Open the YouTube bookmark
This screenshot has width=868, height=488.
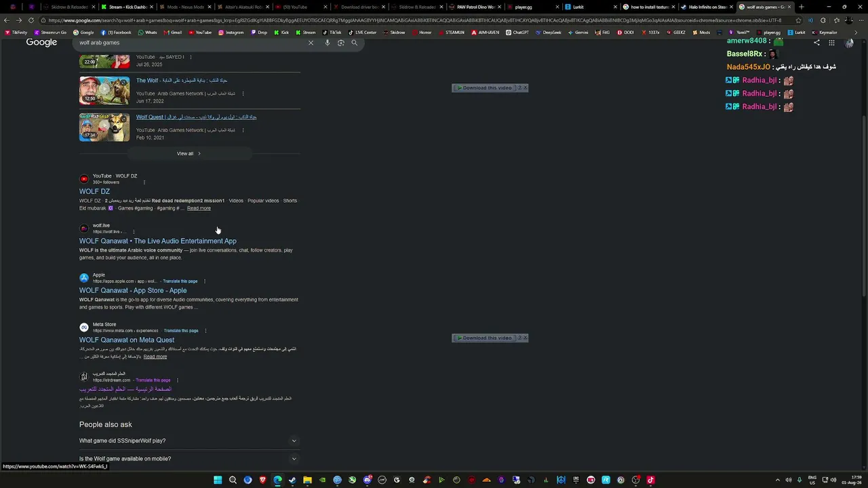click(200, 33)
